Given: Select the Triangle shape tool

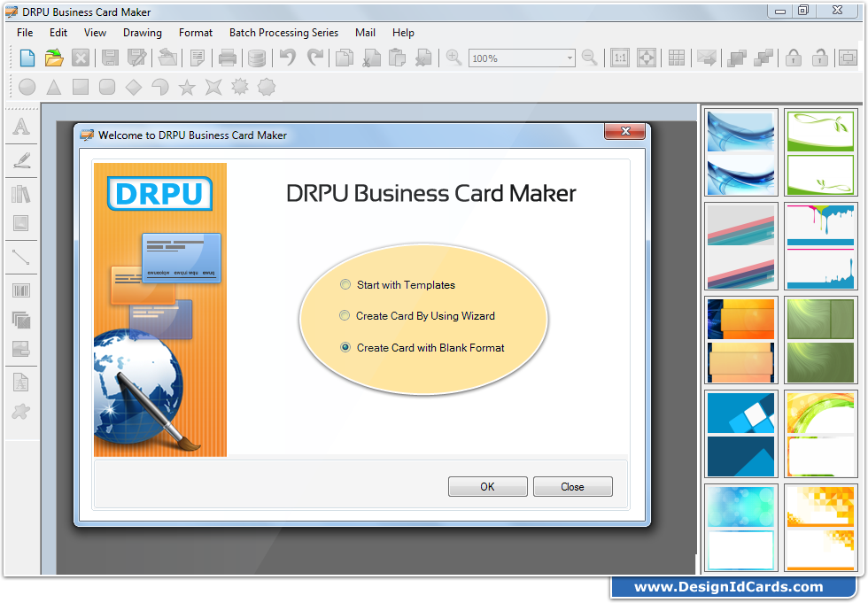Looking at the screenshot, I should 54,87.
